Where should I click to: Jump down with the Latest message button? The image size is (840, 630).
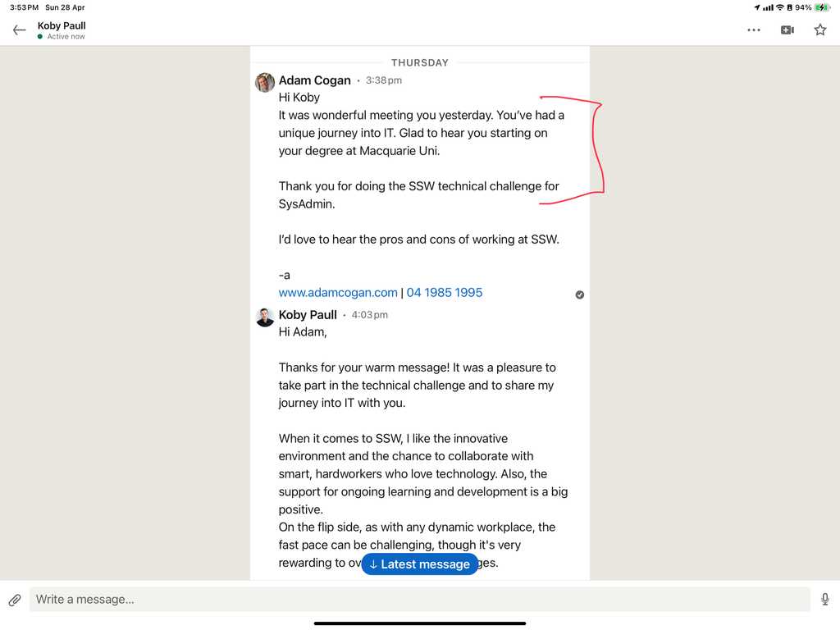pos(420,564)
